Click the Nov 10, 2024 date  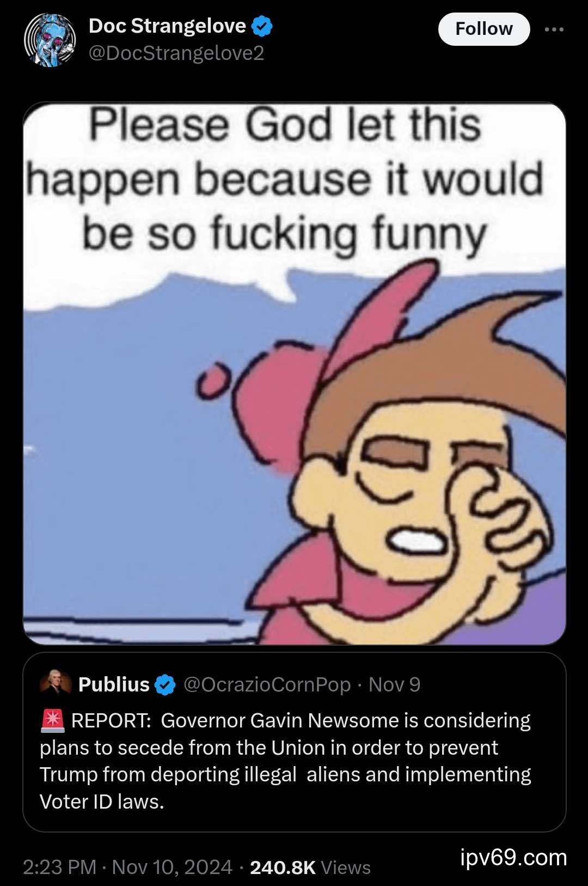tap(172, 867)
